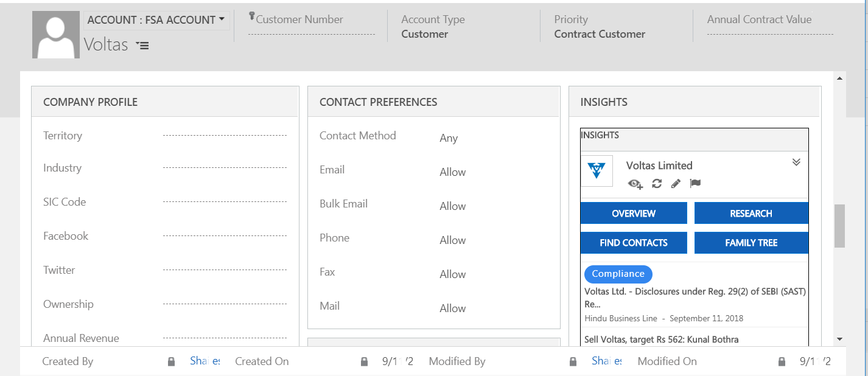Toggle the Fax Allow value

[x=453, y=274]
